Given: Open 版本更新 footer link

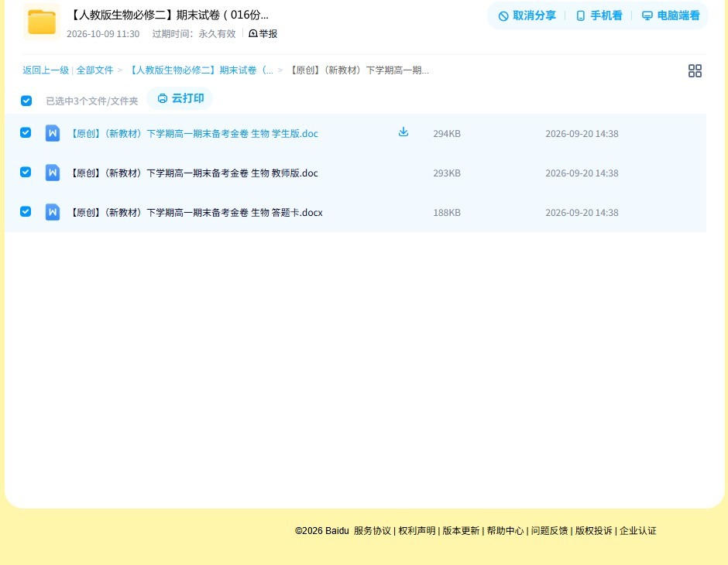Looking at the screenshot, I should pos(461,531).
